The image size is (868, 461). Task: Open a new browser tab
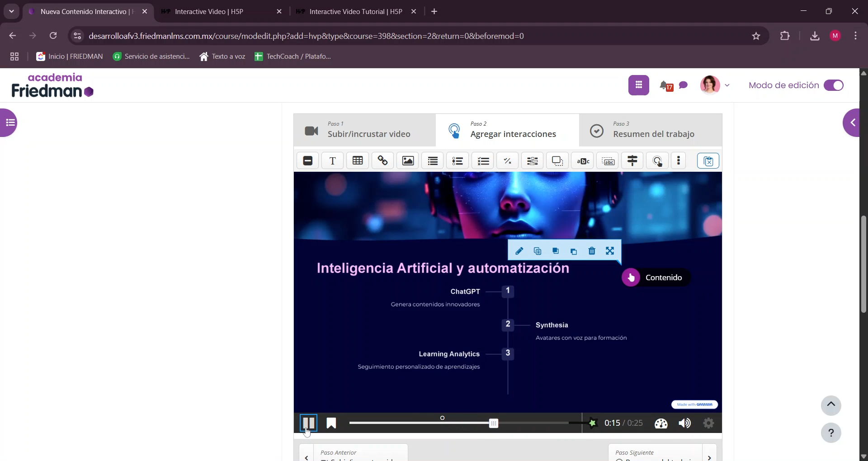pyautogui.click(x=434, y=12)
